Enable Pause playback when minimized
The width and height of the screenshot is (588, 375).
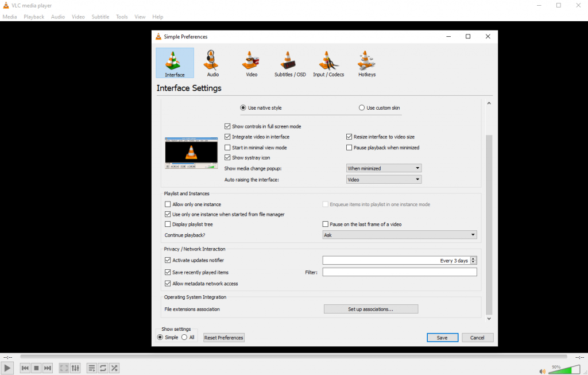349,148
